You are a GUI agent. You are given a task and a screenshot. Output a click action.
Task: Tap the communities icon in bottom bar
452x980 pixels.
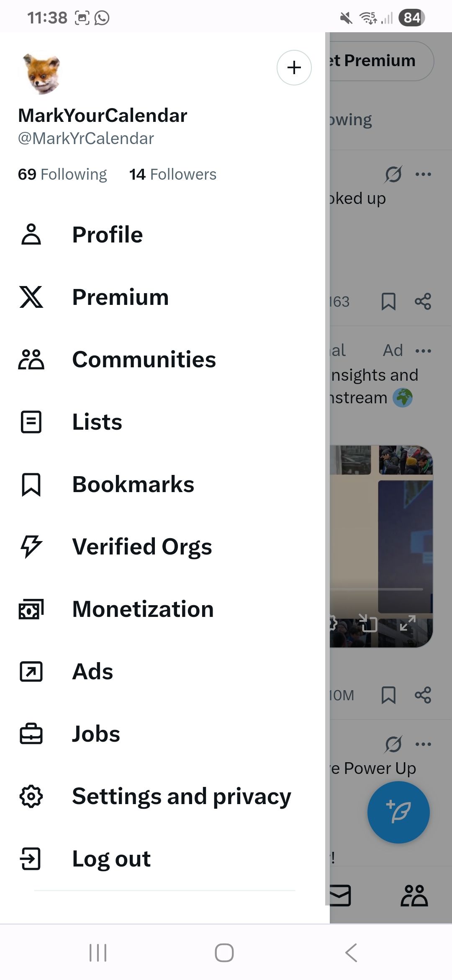click(414, 895)
